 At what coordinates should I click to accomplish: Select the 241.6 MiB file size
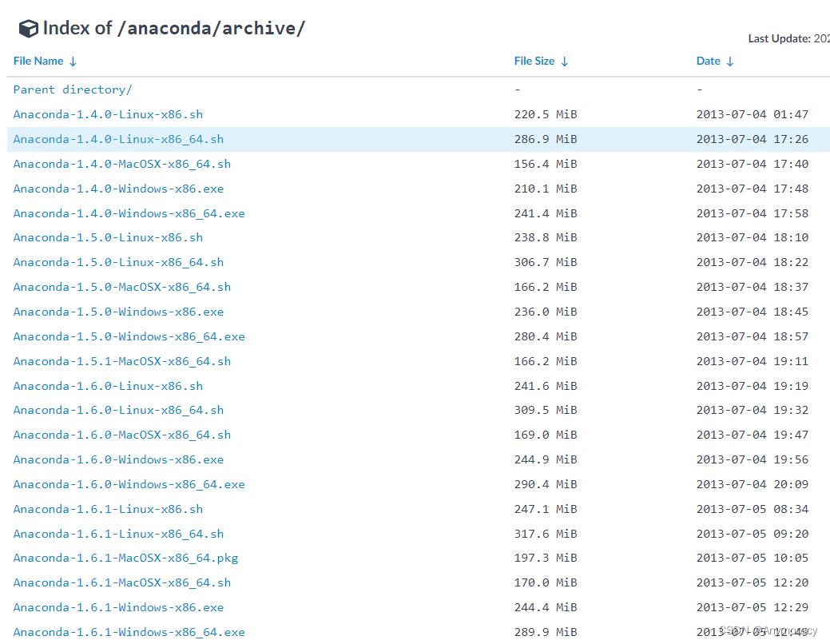point(546,386)
